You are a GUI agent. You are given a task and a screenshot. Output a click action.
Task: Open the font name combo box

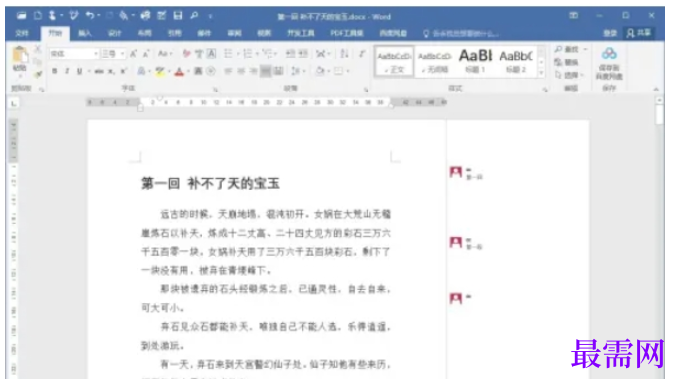click(x=73, y=54)
